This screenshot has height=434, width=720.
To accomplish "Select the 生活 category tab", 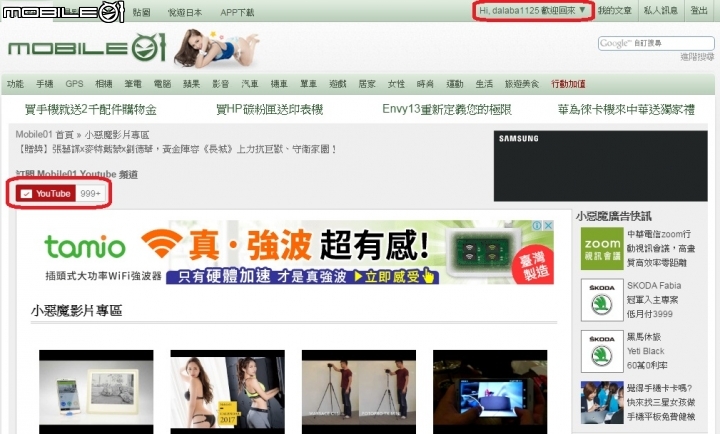I will (484, 84).
